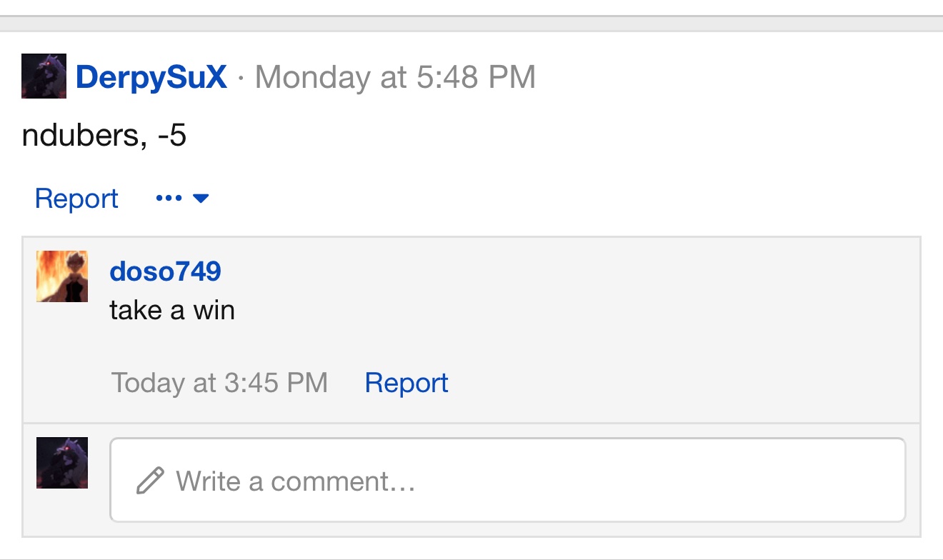The width and height of the screenshot is (943, 560).
Task: Open the DerpySuX username link
Action: coord(151,77)
